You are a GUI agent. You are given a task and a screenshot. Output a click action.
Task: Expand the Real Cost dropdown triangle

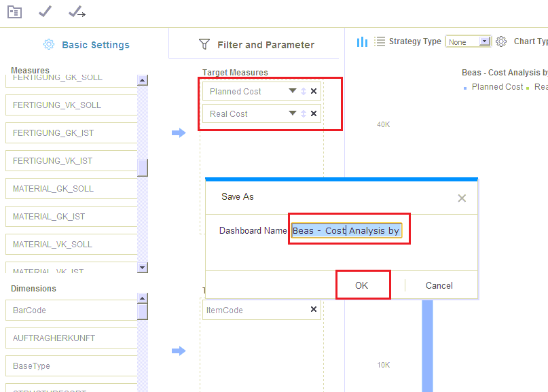(x=293, y=113)
